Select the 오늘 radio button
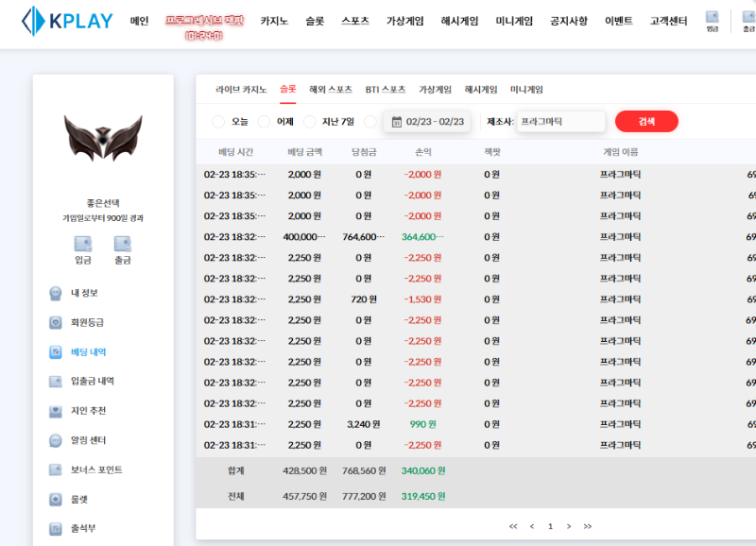This screenshot has width=756, height=546. pyautogui.click(x=218, y=122)
